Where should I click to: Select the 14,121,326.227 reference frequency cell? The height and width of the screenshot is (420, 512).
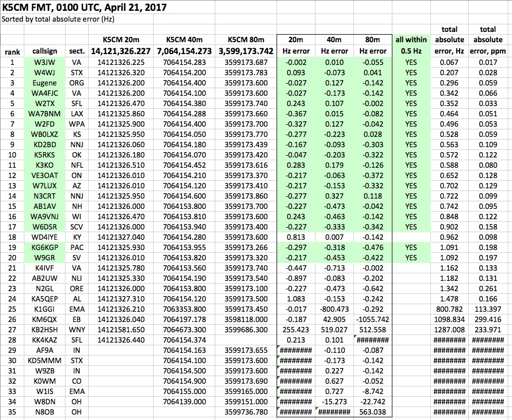(121, 51)
